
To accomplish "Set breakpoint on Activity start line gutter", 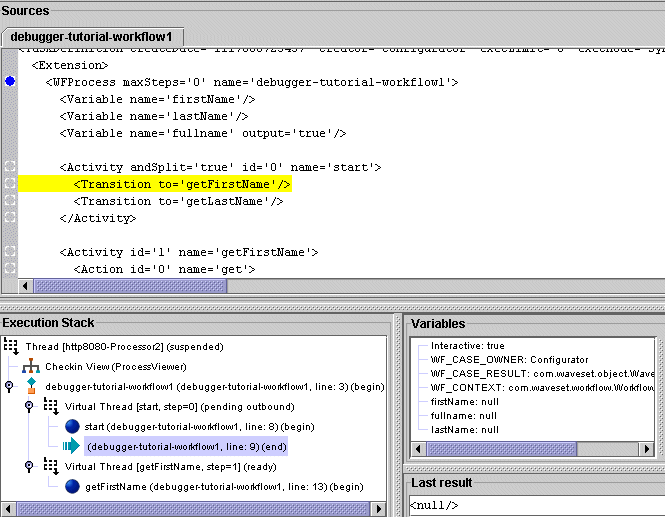I will (10, 166).
